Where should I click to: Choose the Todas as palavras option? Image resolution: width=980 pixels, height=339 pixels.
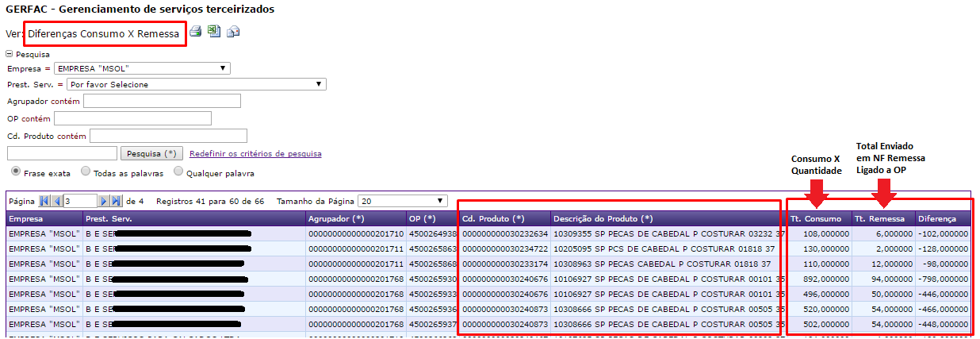pyautogui.click(x=86, y=171)
